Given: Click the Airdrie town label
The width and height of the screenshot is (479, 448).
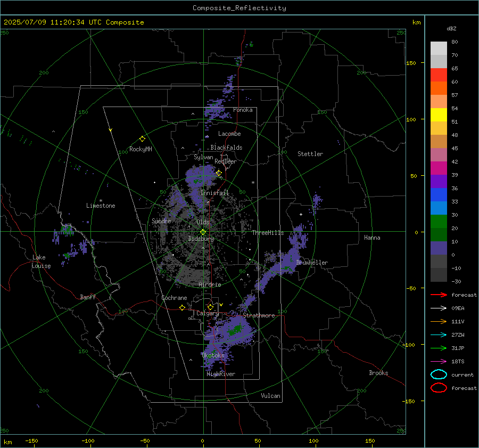Looking at the screenshot, I should (x=210, y=284).
